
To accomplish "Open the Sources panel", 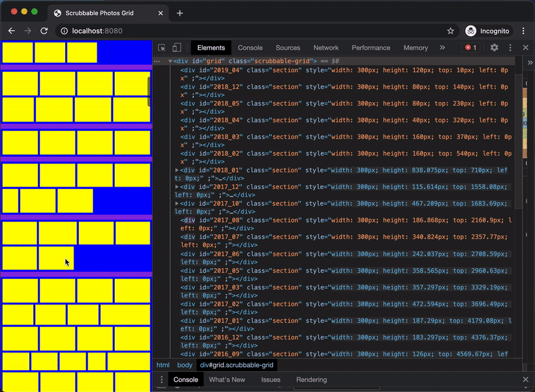I will tap(288, 48).
